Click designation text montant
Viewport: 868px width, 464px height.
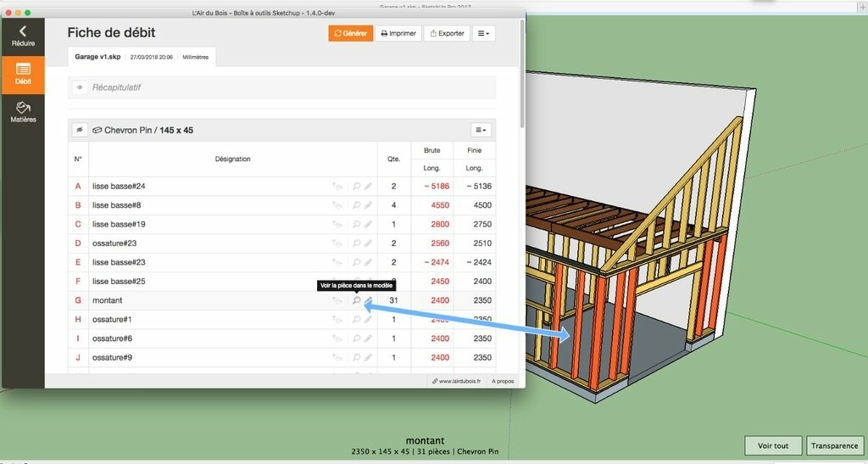click(x=108, y=300)
